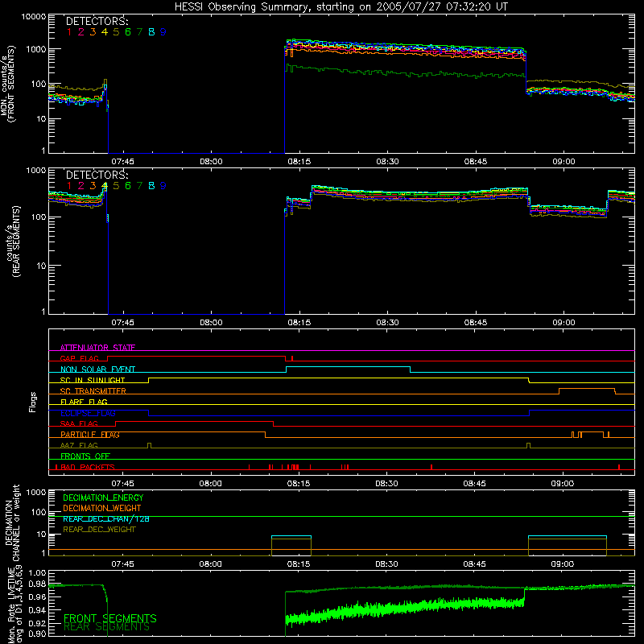Select detector 5 in front segments legend
The width and height of the screenshot is (644, 644).
(116, 32)
